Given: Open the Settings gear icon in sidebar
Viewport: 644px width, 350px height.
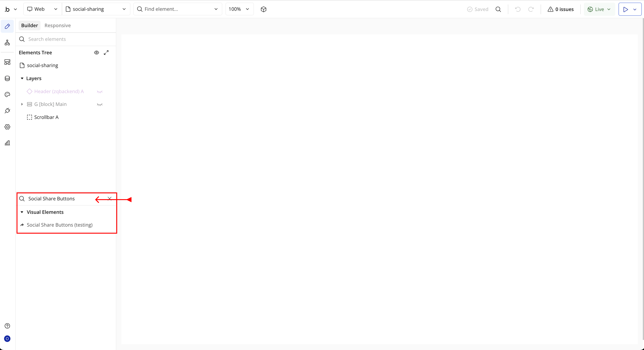Looking at the screenshot, I should pyautogui.click(x=7, y=127).
